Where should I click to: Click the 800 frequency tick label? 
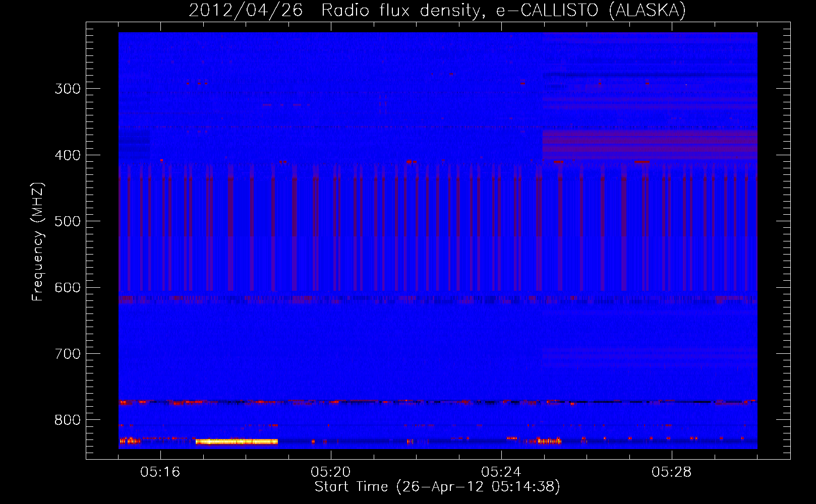tap(68, 420)
